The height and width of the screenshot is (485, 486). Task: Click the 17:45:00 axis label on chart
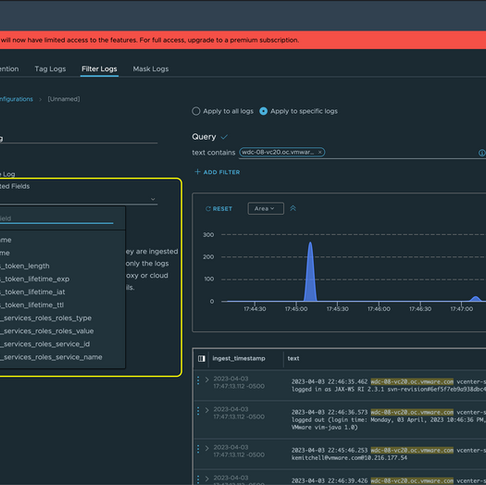[x=296, y=309]
